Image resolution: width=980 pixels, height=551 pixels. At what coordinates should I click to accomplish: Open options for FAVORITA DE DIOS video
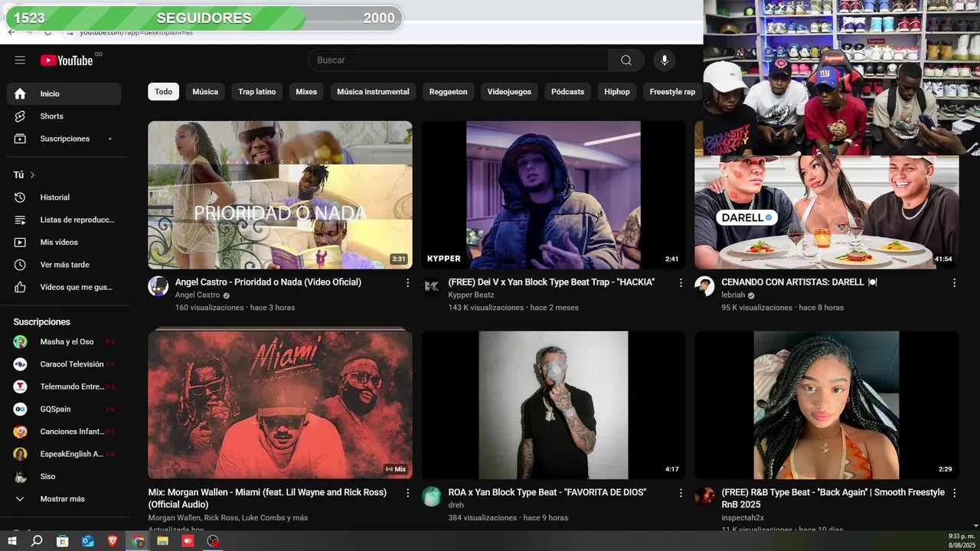pyautogui.click(x=681, y=494)
